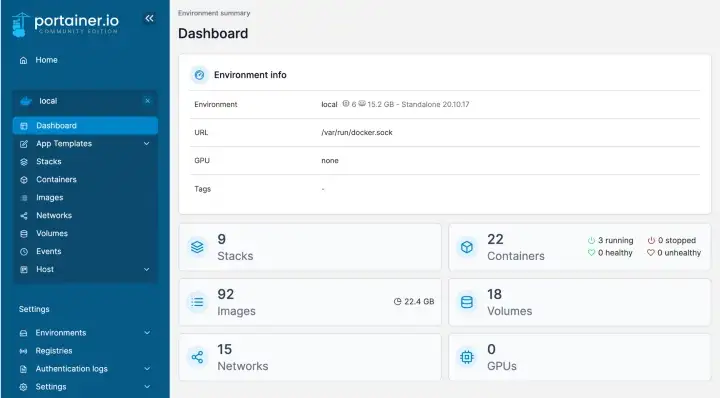
Task: Click the Events clock icon in sidebar
Action: tap(24, 252)
